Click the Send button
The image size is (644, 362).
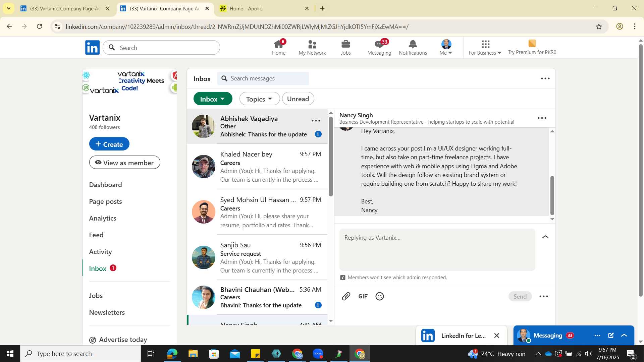click(520, 296)
